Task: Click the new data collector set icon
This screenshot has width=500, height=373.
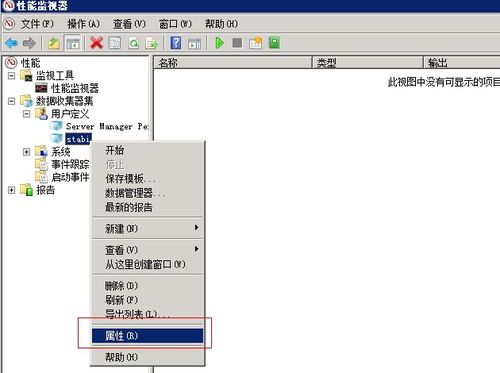Action: pyautogui.click(x=255, y=43)
